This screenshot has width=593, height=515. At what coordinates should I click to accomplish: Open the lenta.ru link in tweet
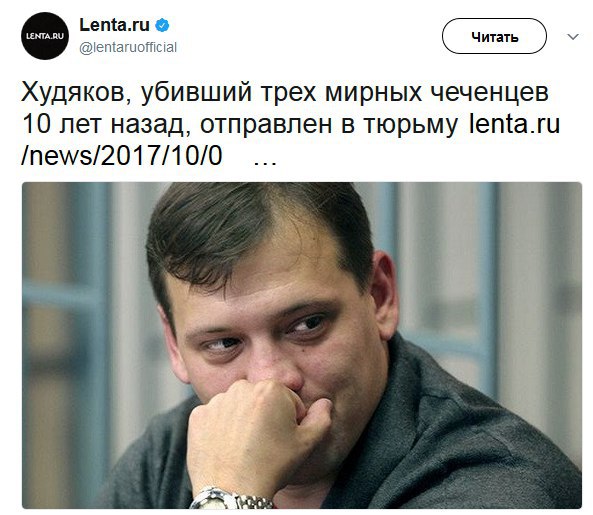tap(514, 124)
